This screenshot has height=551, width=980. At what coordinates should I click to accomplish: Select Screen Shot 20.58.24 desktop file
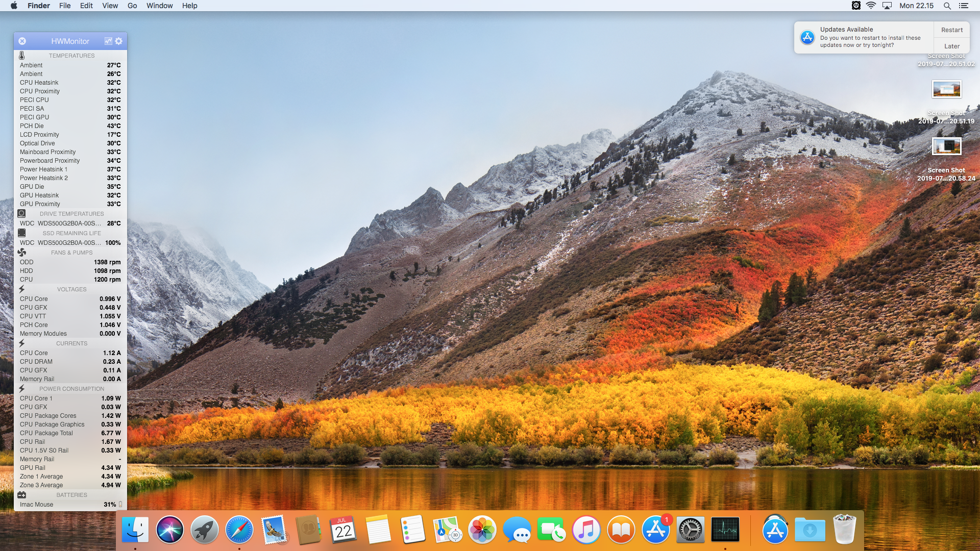pos(946,147)
